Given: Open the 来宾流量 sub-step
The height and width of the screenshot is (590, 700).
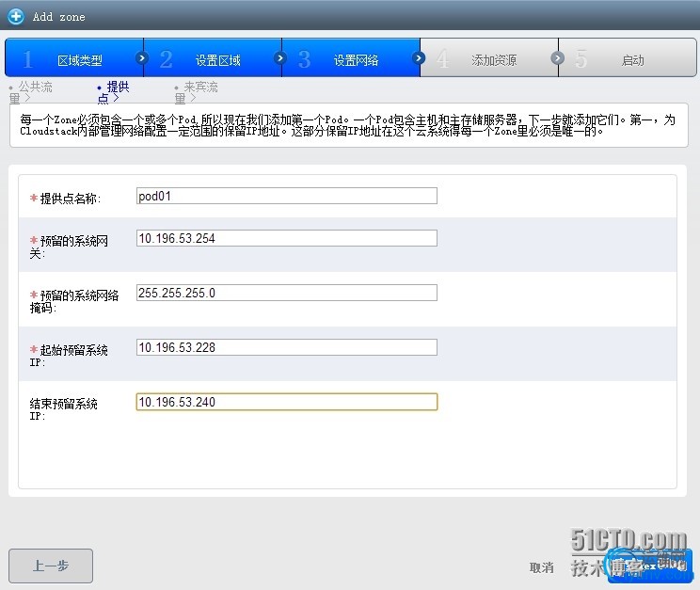Looking at the screenshot, I should click(197, 92).
